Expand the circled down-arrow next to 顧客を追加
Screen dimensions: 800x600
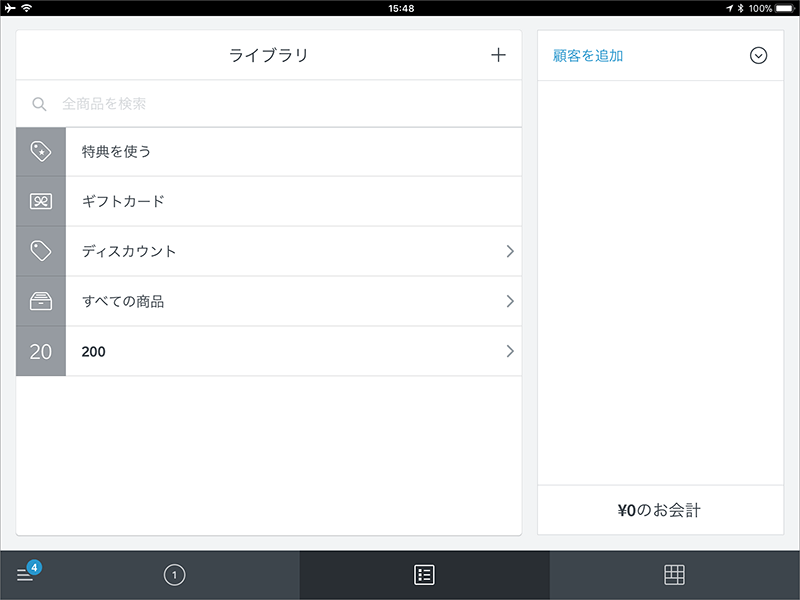tap(758, 56)
